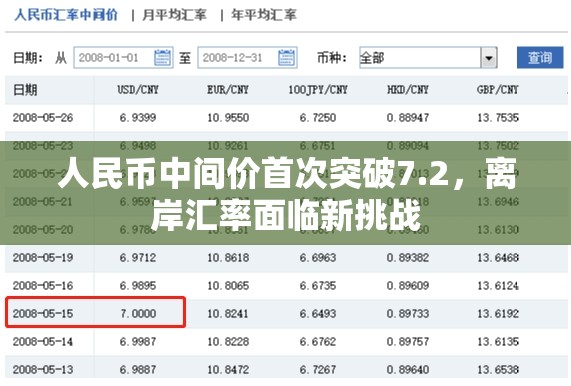571x386 pixels.
Task: Select EUR/CNY value 10.8241
Action: [228, 314]
